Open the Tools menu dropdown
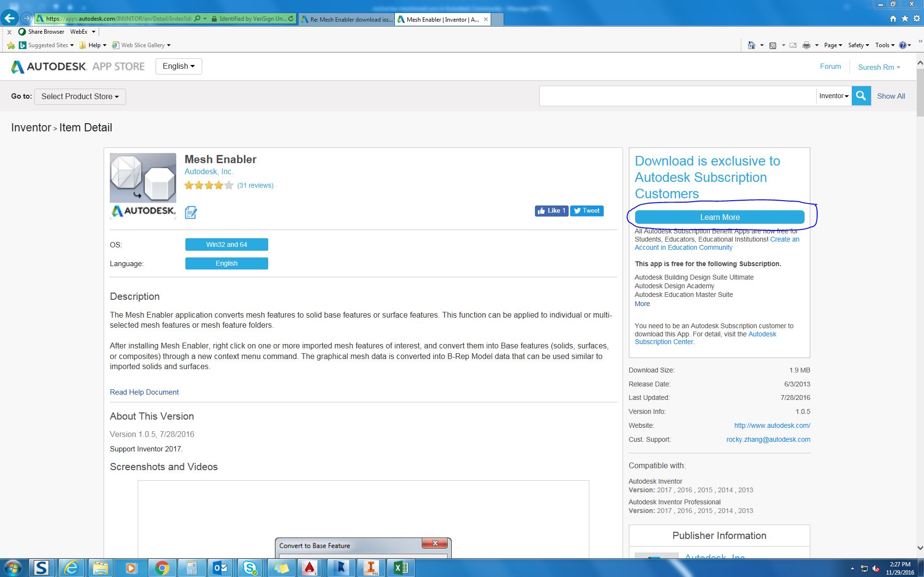This screenshot has width=924, height=577. [x=885, y=45]
